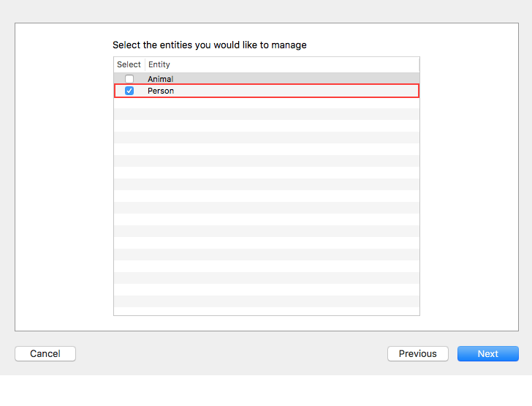Click the divider between Select and Entity headers
Viewport: 532px width, 406px height.
[145, 64]
